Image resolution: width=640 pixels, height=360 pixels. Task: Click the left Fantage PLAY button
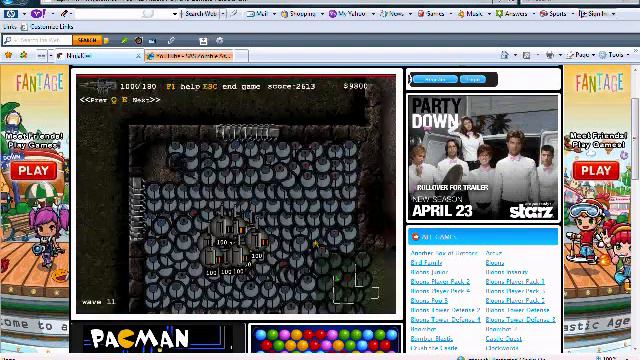[33, 171]
